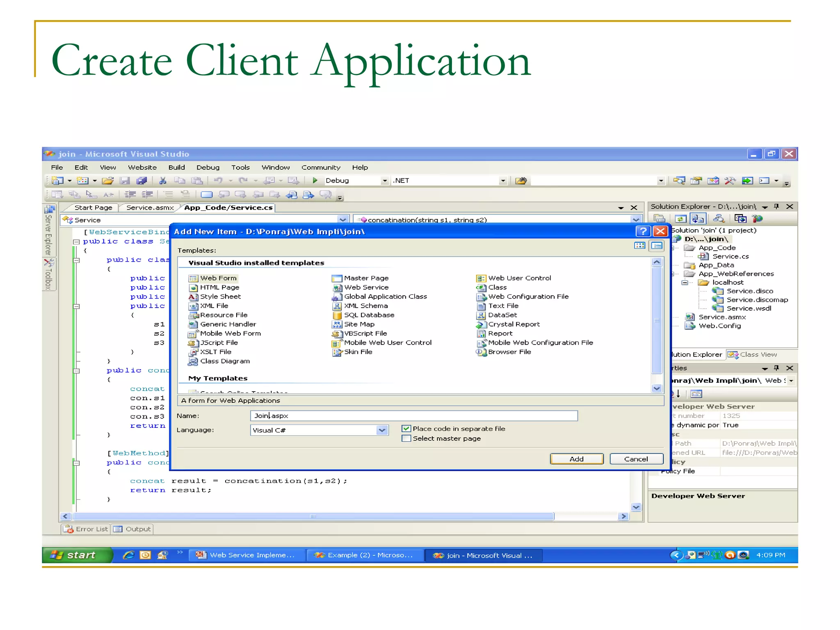Screen dimensions: 840x630
Task: Open the Community menu
Action: click(x=321, y=167)
